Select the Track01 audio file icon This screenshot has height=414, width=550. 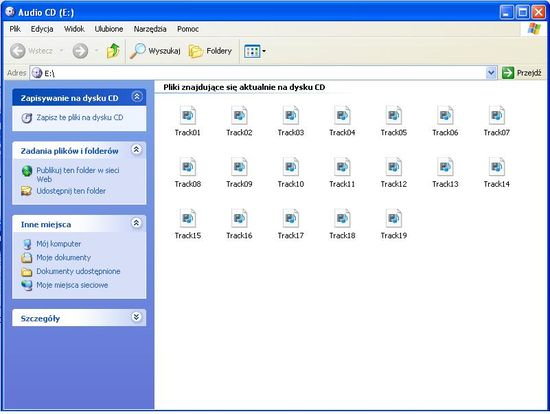(188, 115)
